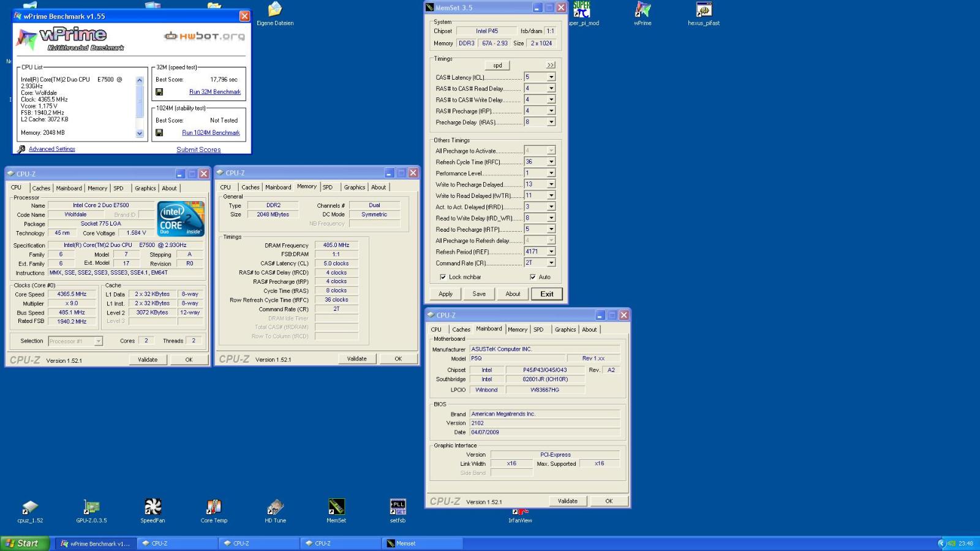Image resolution: width=980 pixels, height=551 pixels.
Task: Click the Start button on the taskbar
Action: pyautogui.click(x=24, y=543)
